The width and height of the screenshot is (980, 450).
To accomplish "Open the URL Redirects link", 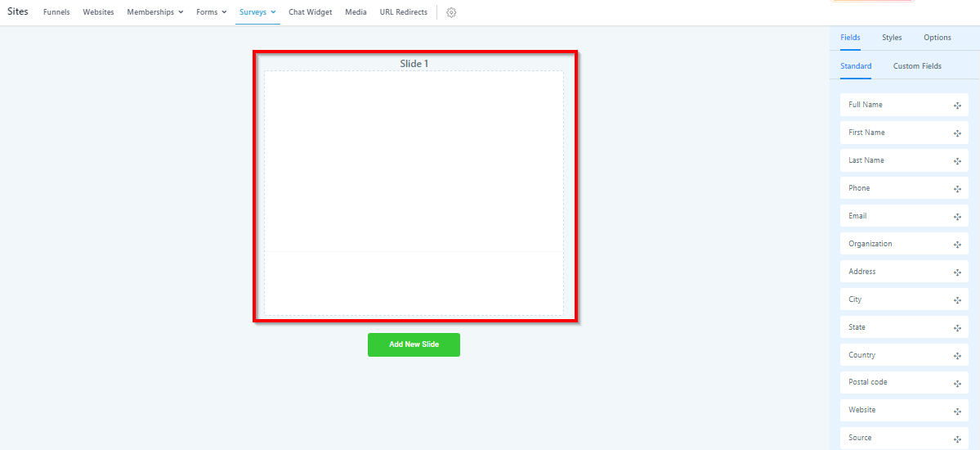I will tap(403, 12).
